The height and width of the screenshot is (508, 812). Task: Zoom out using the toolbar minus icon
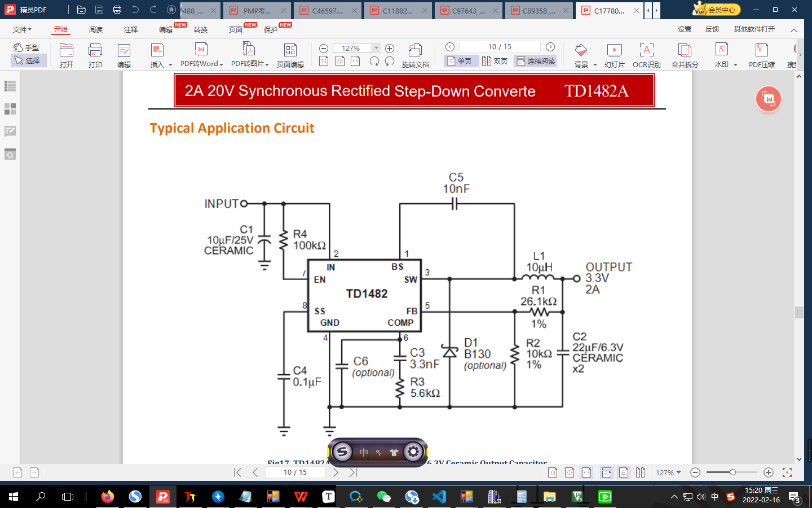pos(324,49)
